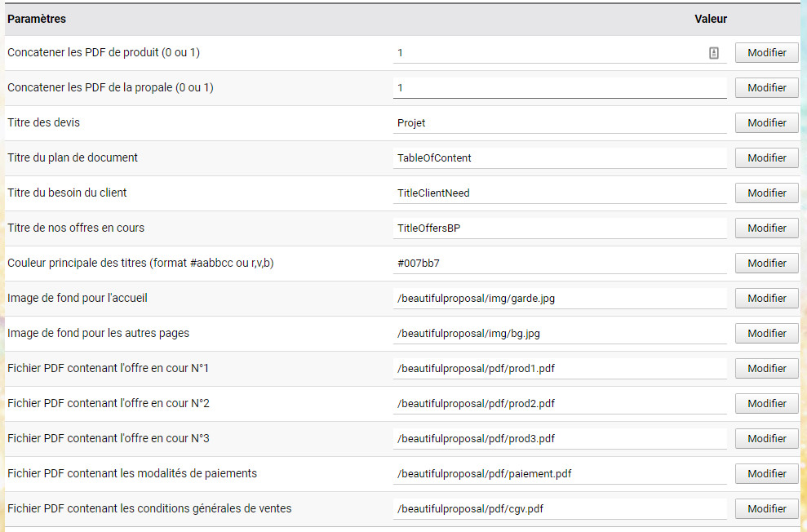This screenshot has width=807, height=532.
Task: Select the Couleur principale des titres label
Action: point(140,263)
